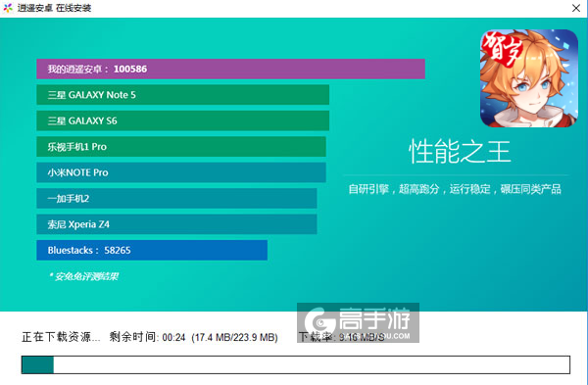The height and width of the screenshot is (385, 588).
Task: Click the 逍遥安卓 logo icon in title bar
Action: [x=8, y=8]
